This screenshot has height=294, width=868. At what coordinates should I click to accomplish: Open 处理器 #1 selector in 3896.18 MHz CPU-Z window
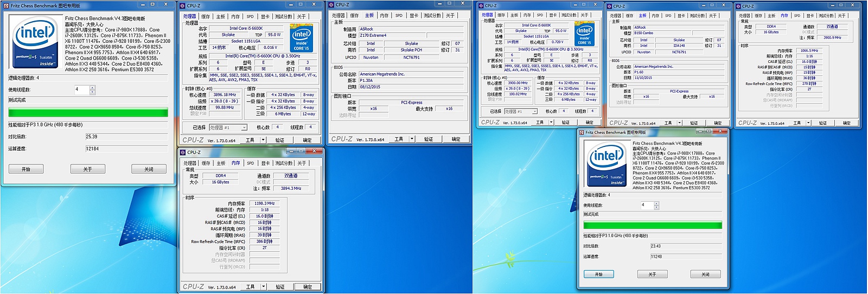coord(228,127)
